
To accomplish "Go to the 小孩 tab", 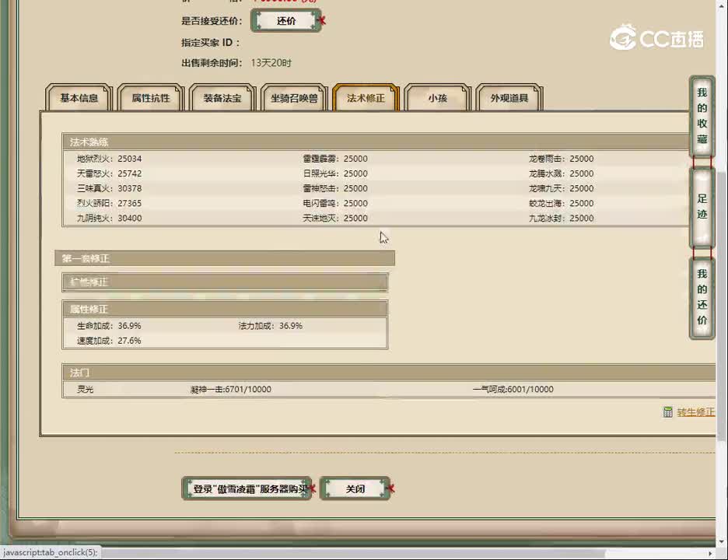I will (437, 99).
